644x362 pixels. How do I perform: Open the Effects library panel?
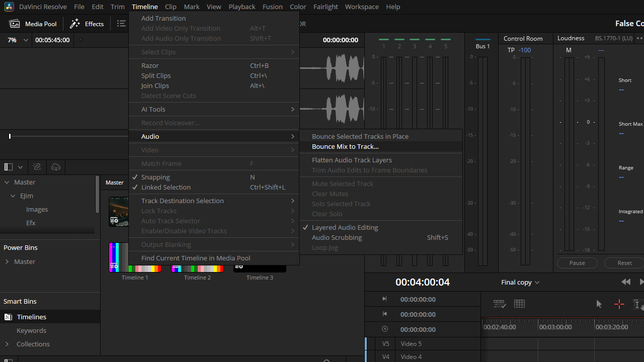point(87,24)
